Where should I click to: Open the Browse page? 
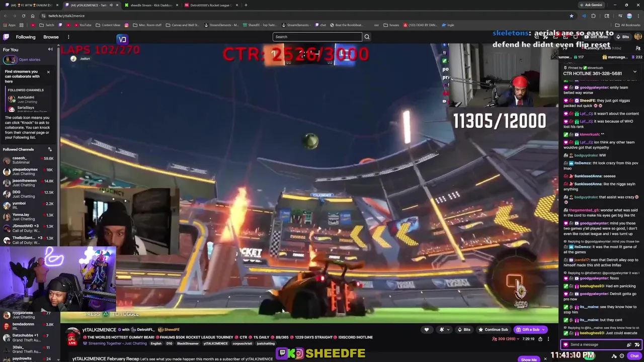click(x=51, y=37)
